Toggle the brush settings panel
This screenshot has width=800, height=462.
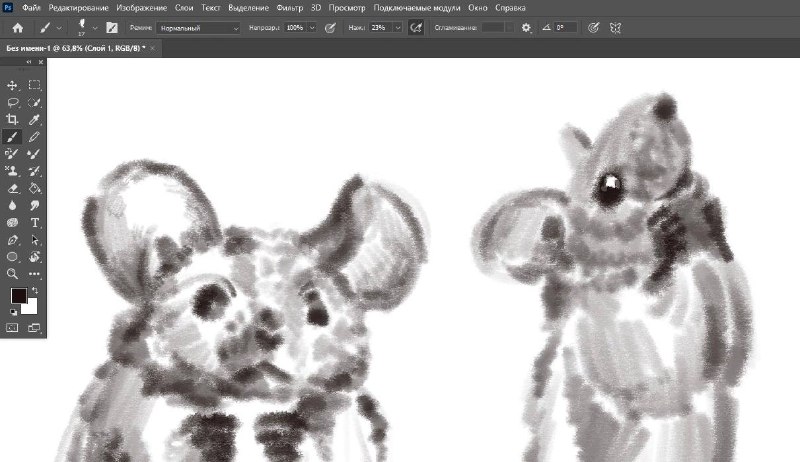pyautogui.click(x=111, y=28)
